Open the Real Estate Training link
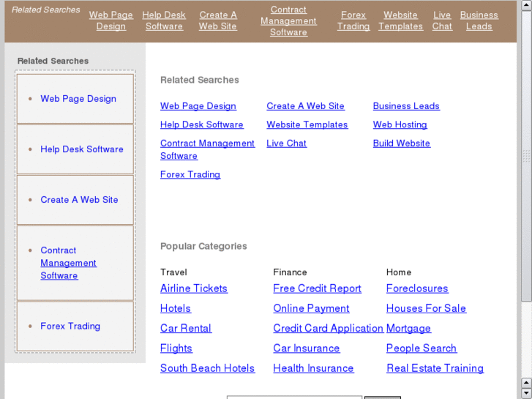532x399 pixels. tap(435, 369)
